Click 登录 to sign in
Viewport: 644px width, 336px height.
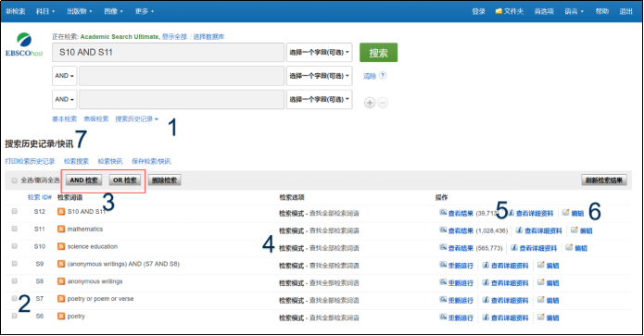[x=478, y=11]
